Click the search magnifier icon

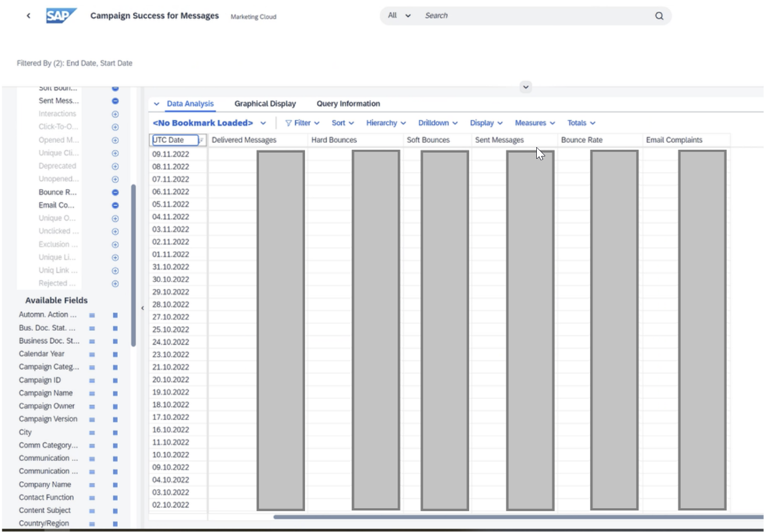[x=659, y=16]
